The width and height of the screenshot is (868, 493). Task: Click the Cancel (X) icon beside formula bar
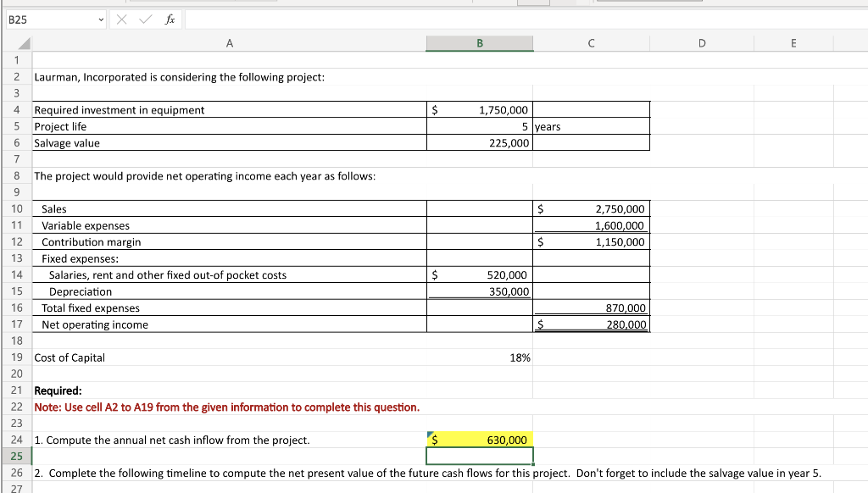[x=120, y=19]
